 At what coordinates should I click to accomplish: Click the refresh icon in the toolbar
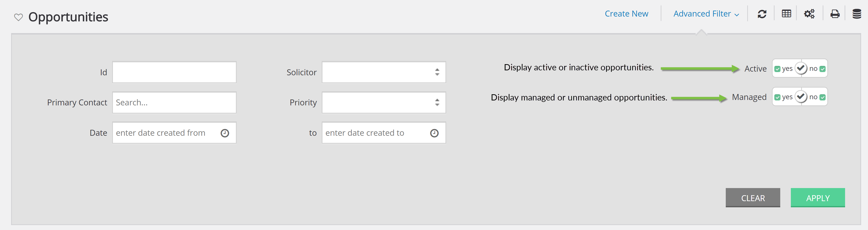[762, 14]
